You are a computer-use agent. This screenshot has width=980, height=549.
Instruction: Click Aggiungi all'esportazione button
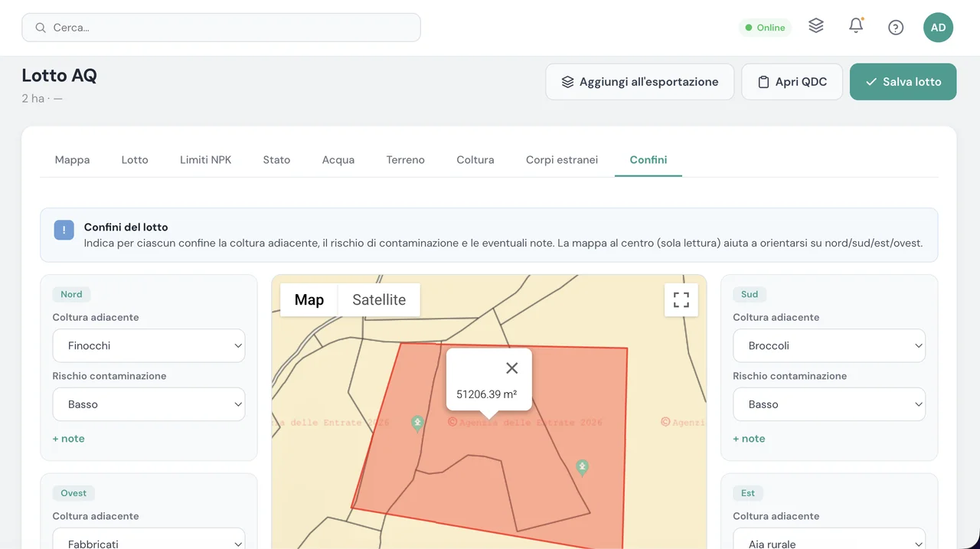click(640, 82)
